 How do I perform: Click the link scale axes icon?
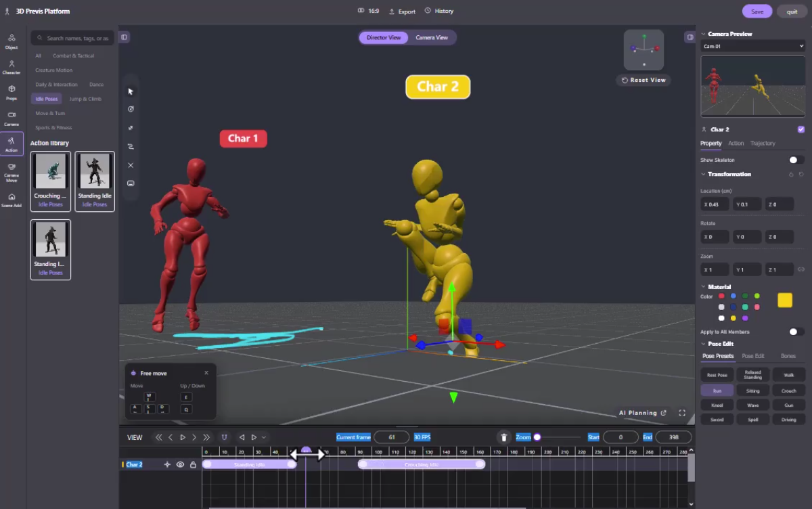[801, 269]
